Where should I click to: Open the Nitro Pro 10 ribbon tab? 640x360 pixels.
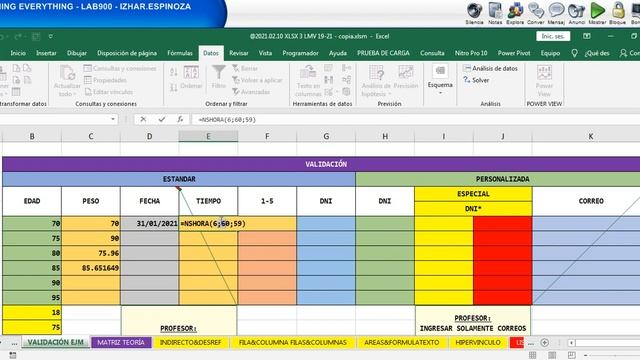(x=471, y=53)
